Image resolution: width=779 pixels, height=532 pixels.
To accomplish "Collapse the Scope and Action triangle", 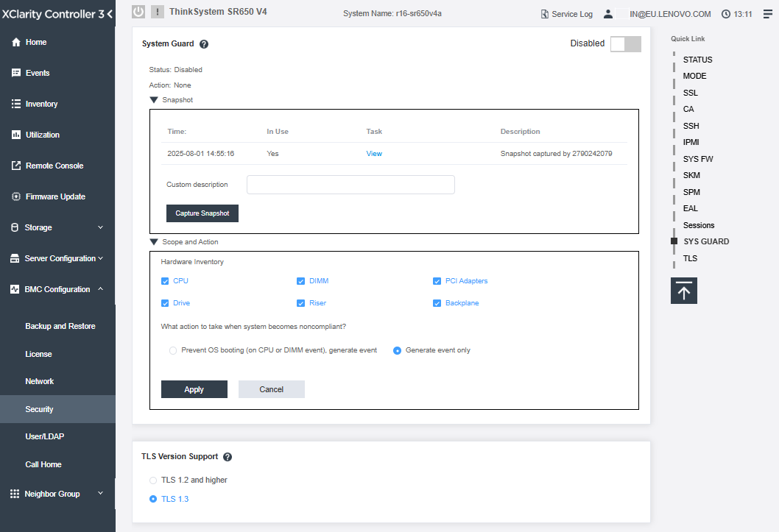I will tap(154, 241).
